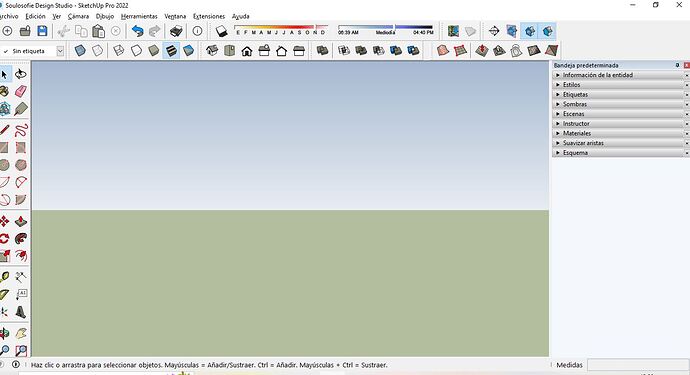Viewport: 690px width, 375px height.
Task: Open the Extensiones menu
Action: 209,16
